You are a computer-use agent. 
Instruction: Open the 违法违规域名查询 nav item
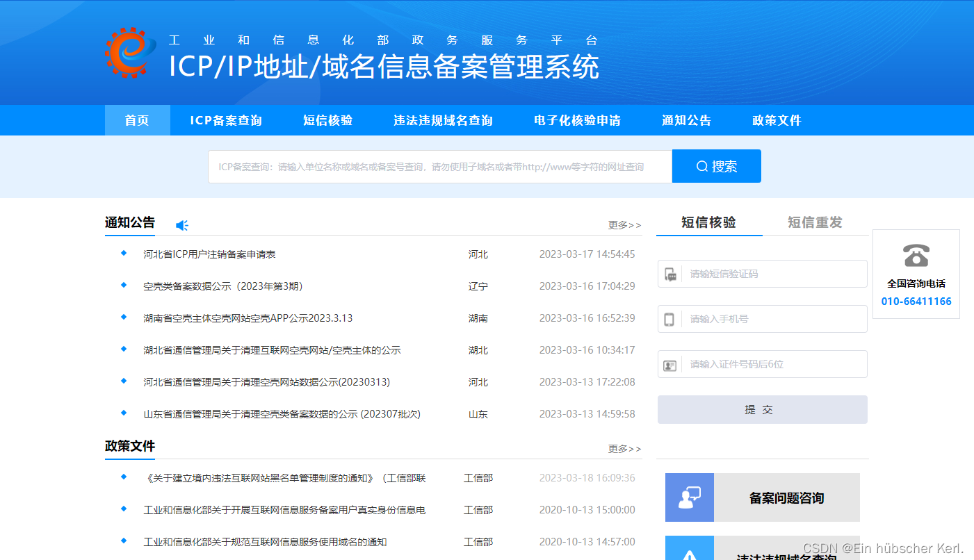pyautogui.click(x=443, y=120)
